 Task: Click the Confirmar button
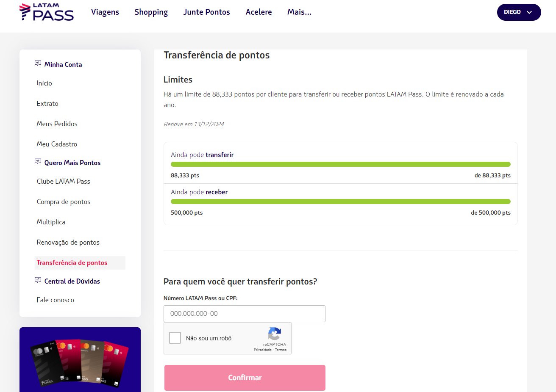tap(245, 378)
